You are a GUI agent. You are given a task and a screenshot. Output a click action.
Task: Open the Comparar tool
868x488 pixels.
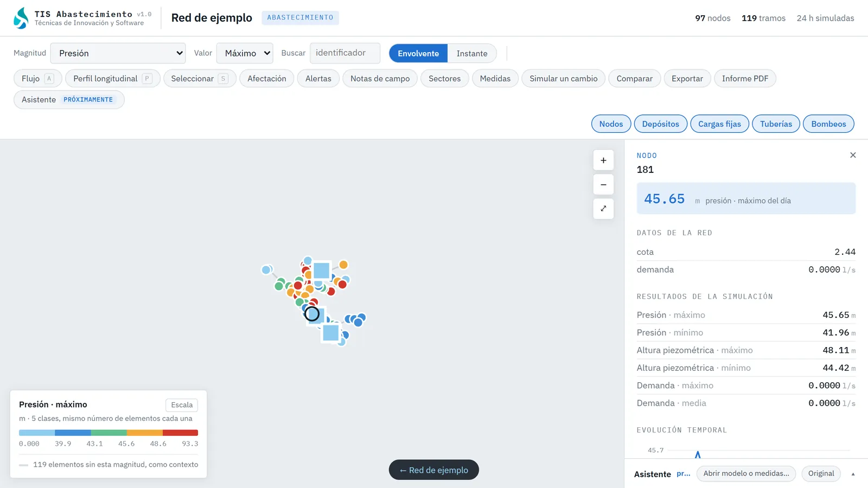click(635, 79)
